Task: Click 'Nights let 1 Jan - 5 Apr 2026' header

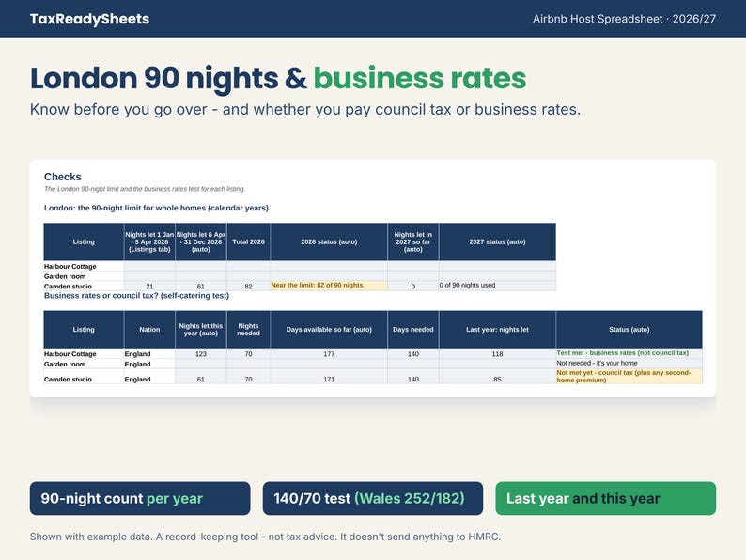Action: [x=149, y=241]
